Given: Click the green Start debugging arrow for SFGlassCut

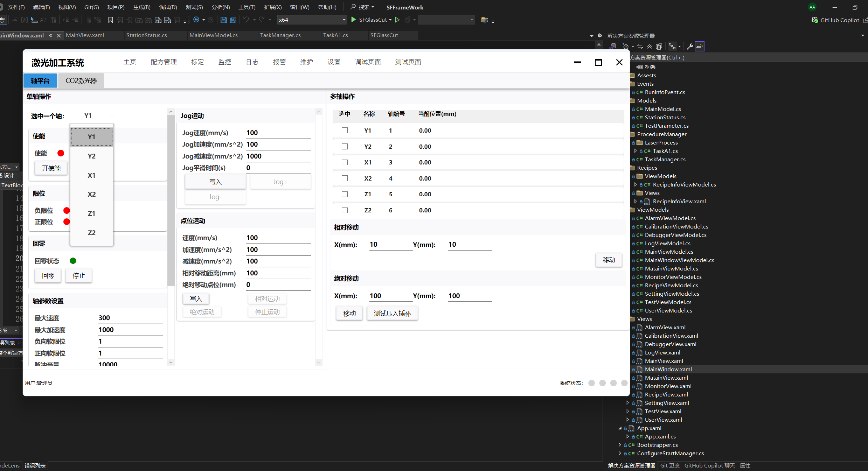Looking at the screenshot, I should (x=353, y=20).
